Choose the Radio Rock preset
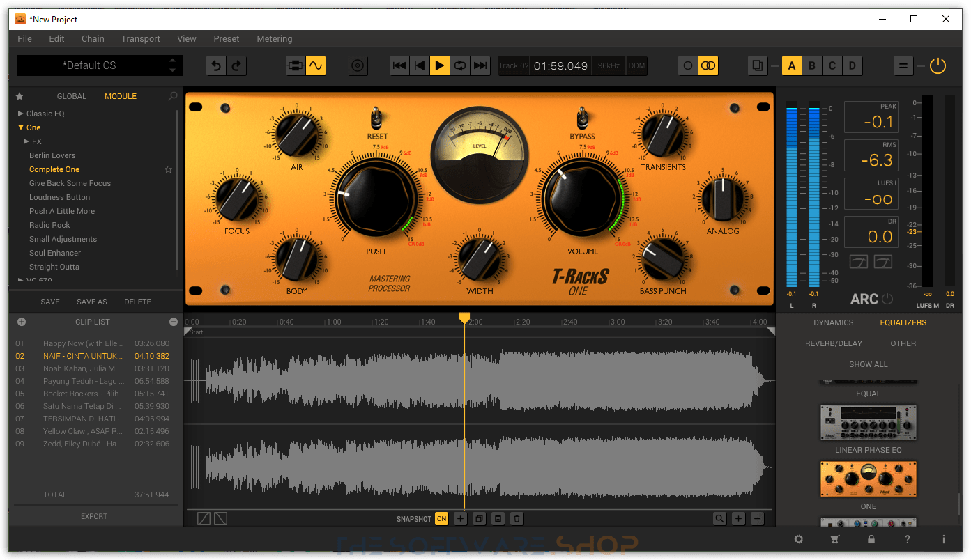The image size is (971, 560). [49, 225]
